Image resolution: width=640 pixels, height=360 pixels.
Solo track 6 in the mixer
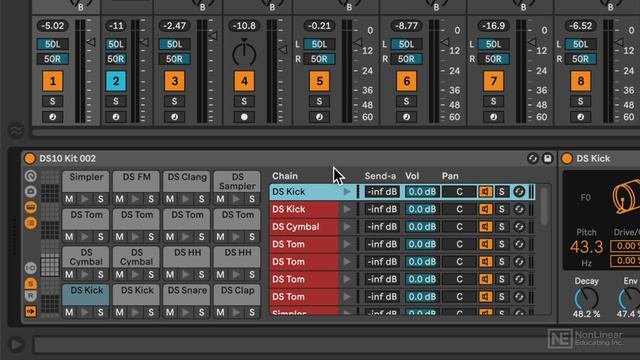406,101
